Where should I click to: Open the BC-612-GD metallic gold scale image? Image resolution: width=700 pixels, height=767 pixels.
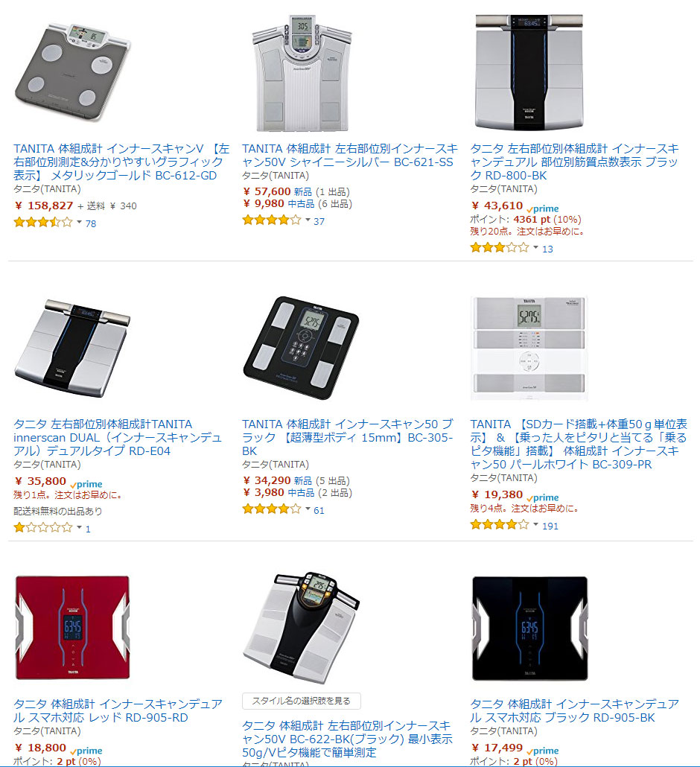tap(72, 72)
